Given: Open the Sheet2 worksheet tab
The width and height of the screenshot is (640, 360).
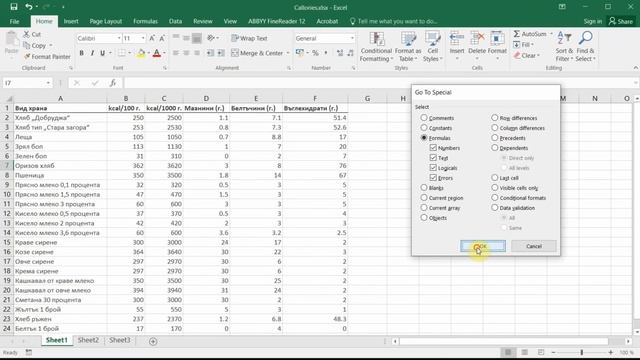Looking at the screenshot, I should pyautogui.click(x=88, y=340).
